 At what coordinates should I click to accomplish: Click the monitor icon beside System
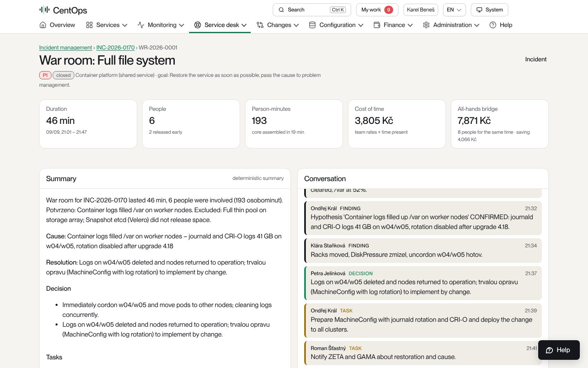(479, 10)
